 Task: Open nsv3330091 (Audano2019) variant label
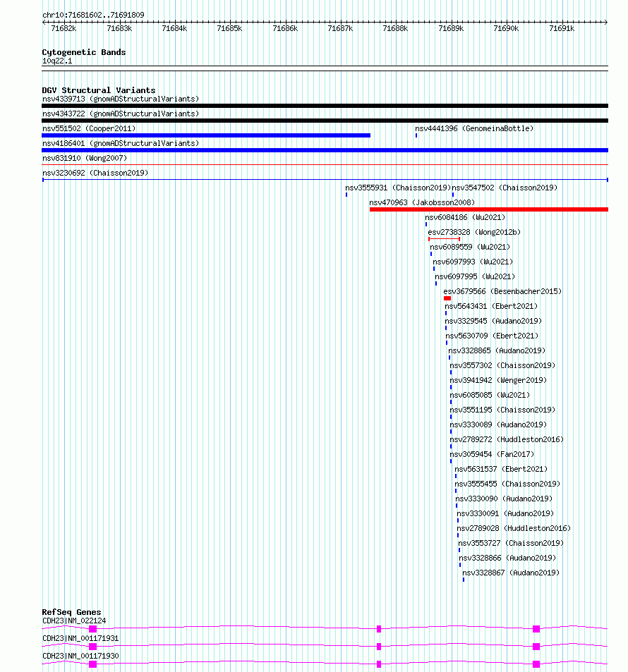tap(505, 513)
